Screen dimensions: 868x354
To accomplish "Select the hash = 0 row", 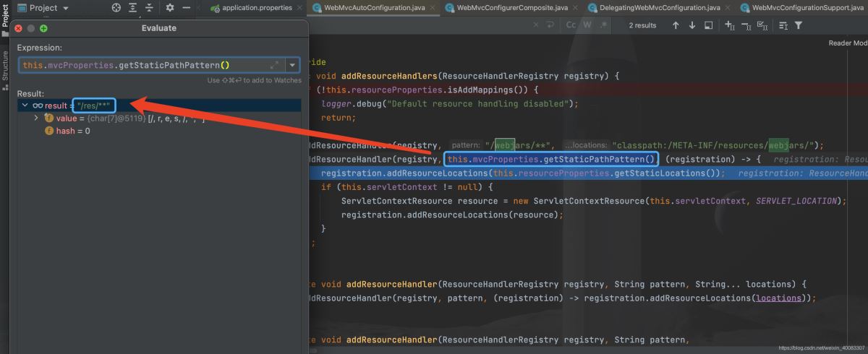I will [x=159, y=131].
